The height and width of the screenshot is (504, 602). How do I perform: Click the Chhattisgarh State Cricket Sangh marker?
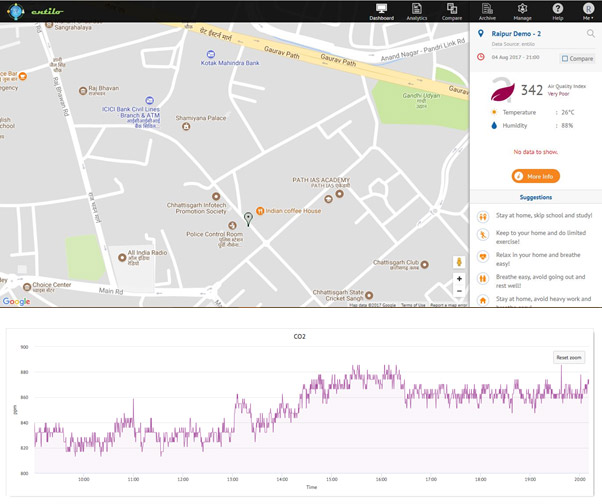[369, 295]
